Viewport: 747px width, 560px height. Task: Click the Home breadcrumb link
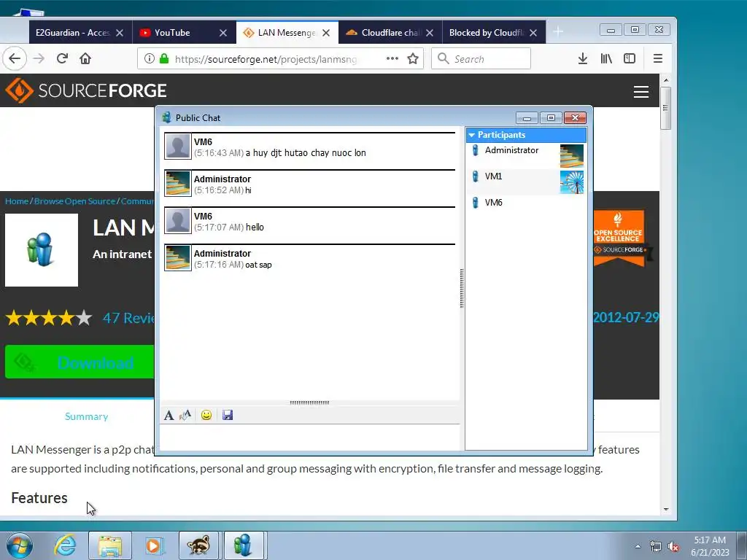point(17,201)
